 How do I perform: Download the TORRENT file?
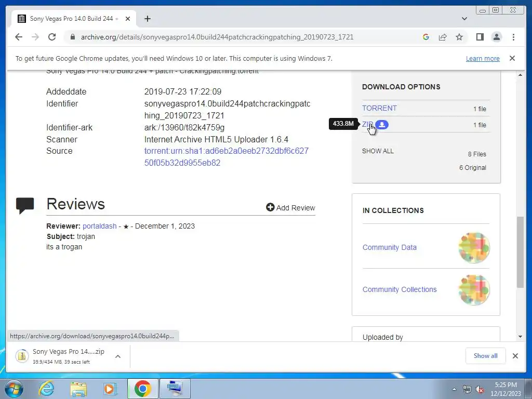tap(379, 108)
